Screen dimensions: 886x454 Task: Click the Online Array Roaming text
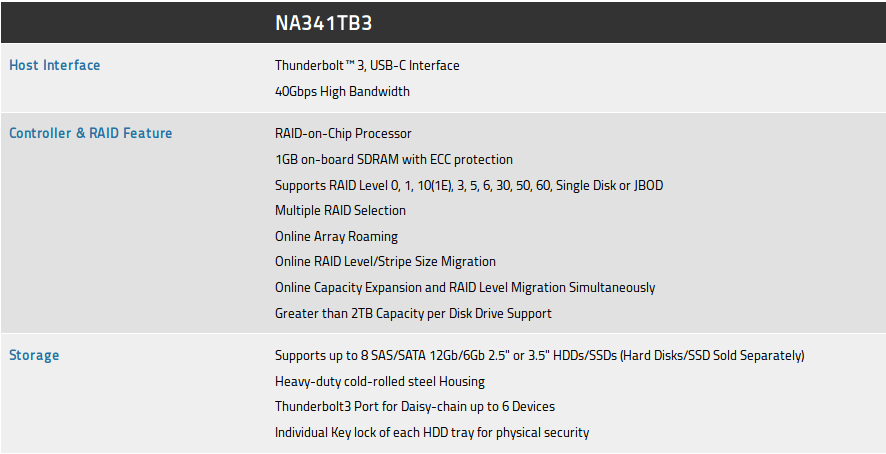click(336, 236)
